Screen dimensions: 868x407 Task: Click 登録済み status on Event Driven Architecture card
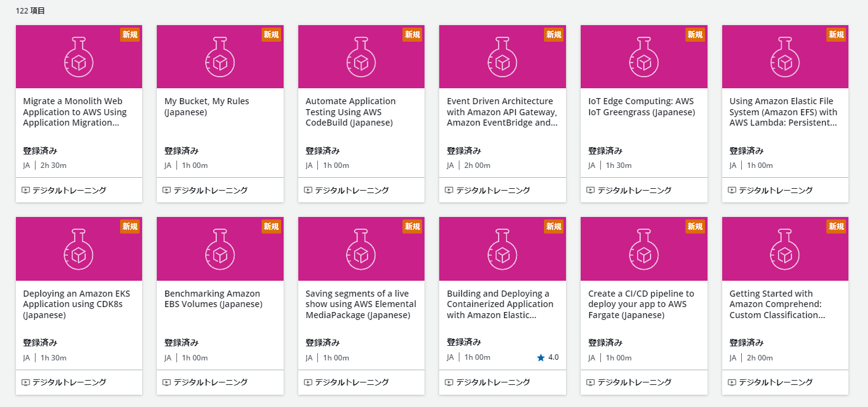click(x=464, y=151)
